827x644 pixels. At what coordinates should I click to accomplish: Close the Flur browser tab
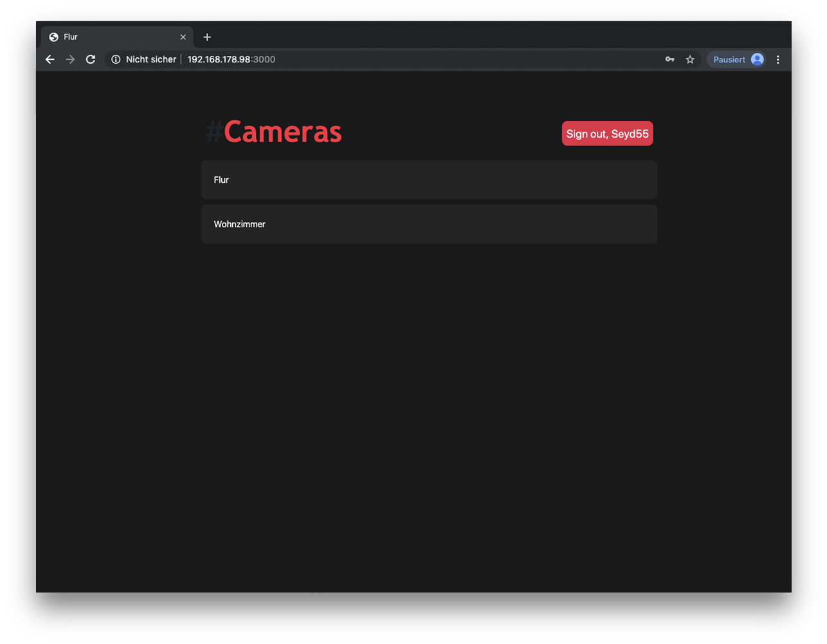[x=183, y=37]
